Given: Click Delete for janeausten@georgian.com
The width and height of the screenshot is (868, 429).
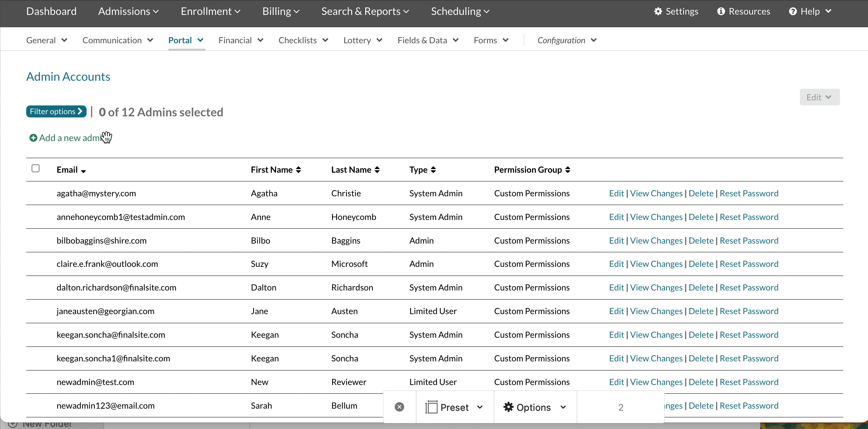Looking at the screenshot, I should [x=701, y=311].
